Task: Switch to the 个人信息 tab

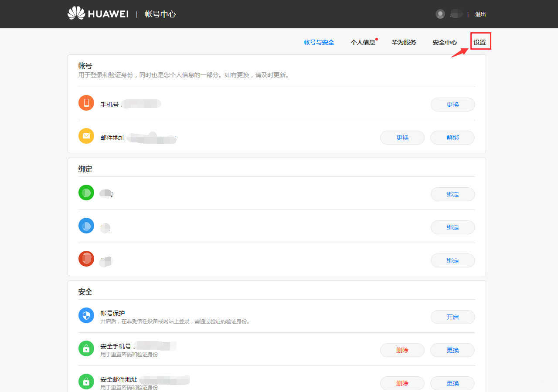Action: [x=363, y=42]
